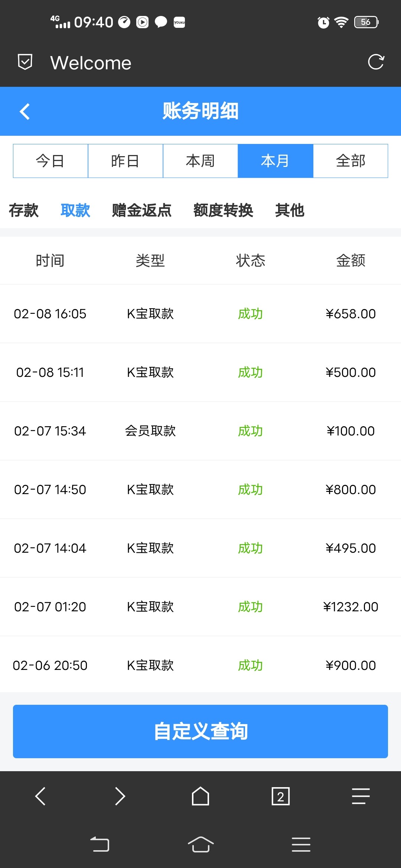This screenshot has width=401, height=868.
Task: Select the 本月 filter button
Action: coord(276,161)
